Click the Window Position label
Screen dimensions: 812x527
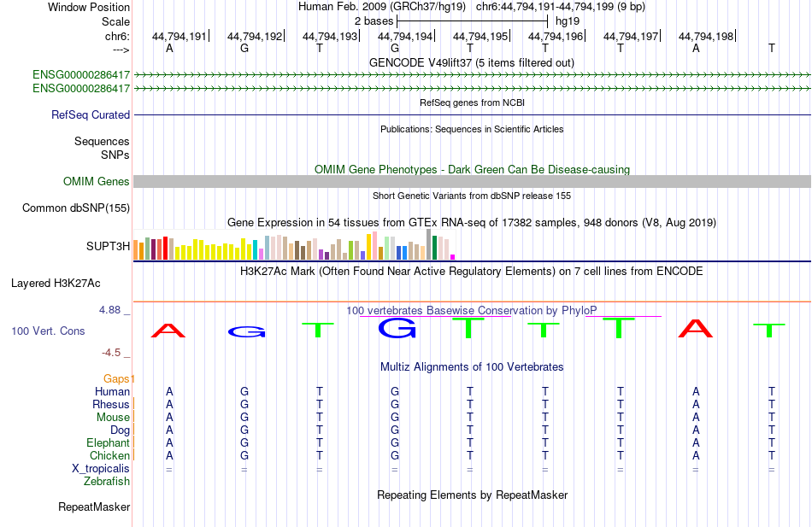pos(89,7)
